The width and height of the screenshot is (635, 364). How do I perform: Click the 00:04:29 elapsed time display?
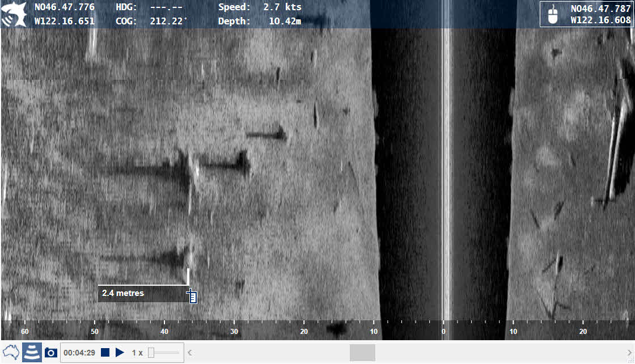click(x=79, y=353)
